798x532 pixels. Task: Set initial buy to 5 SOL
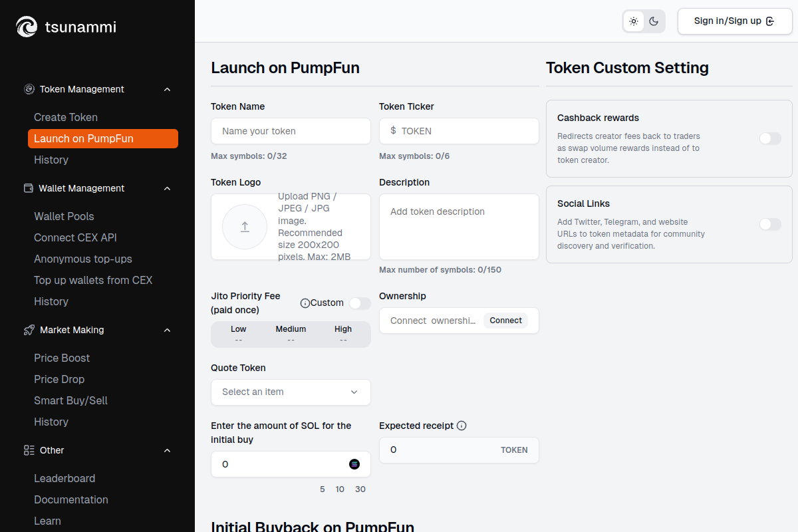tap(323, 489)
